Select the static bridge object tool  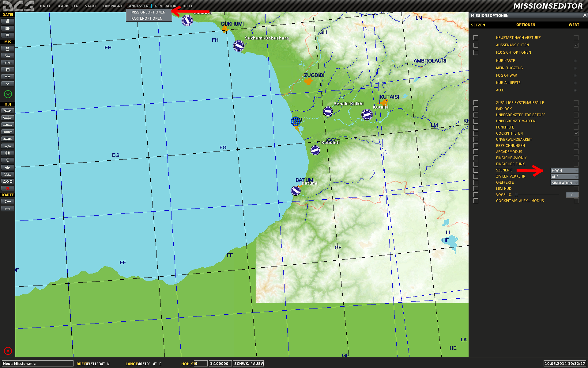tap(8, 139)
